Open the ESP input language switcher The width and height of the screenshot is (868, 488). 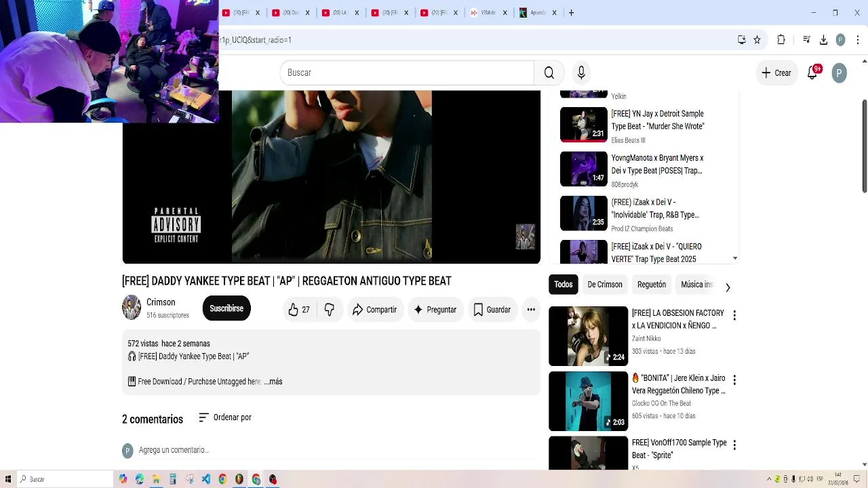coord(821,479)
